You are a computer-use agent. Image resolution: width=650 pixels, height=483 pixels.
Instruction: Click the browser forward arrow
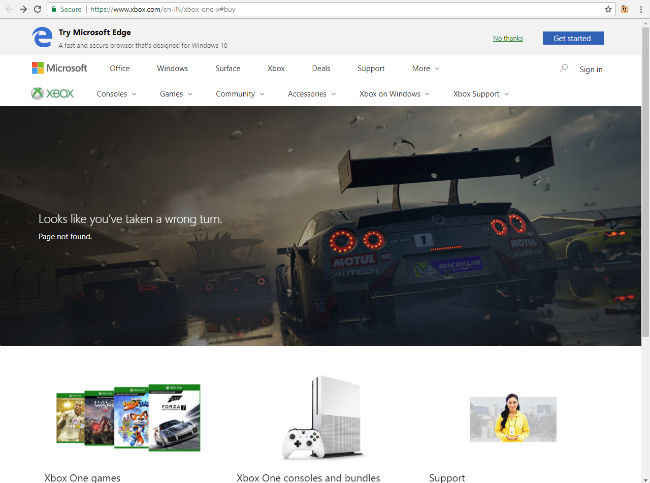coord(23,9)
